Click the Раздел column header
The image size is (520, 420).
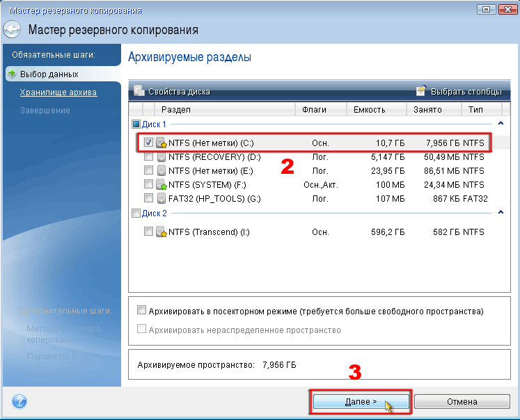(x=225, y=109)
